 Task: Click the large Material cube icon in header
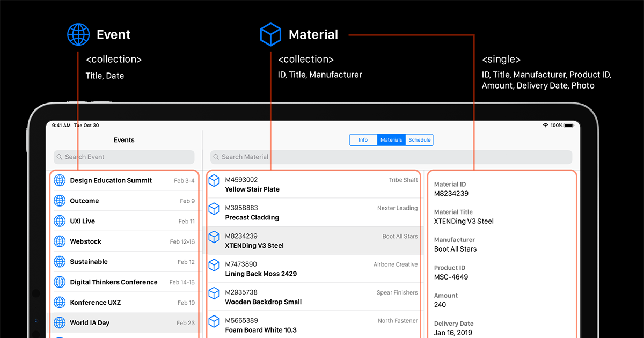pyautogui.click(x=270, y=35)
